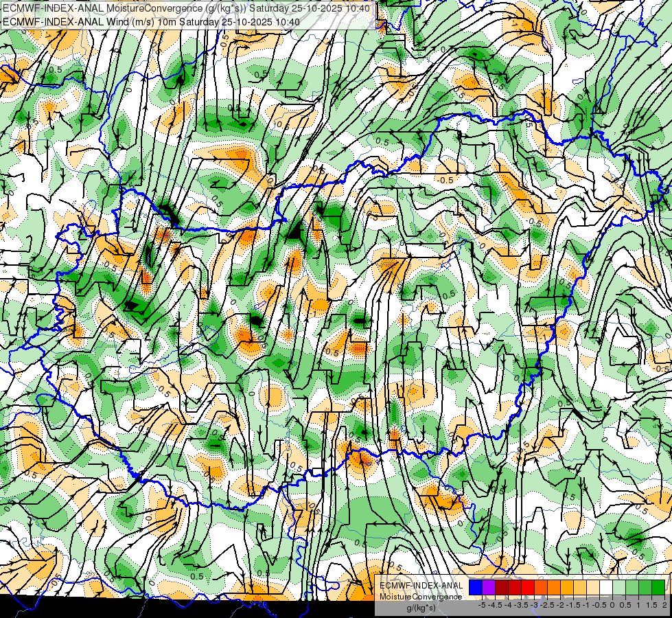The image size is (672, 618).
Task: Choose the amber legend swatch between -2 and -1.5
Action: tap(567, 587)
